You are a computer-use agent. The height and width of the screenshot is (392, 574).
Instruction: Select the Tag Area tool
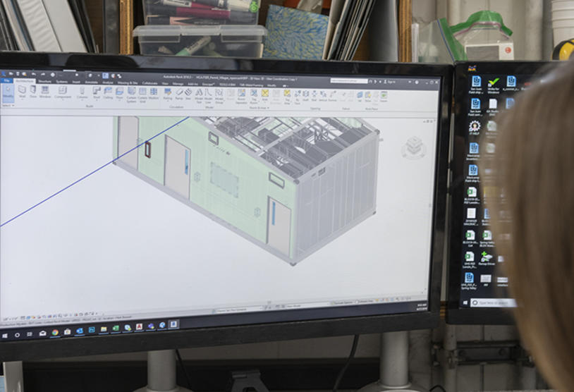click(x=287, y=97)
